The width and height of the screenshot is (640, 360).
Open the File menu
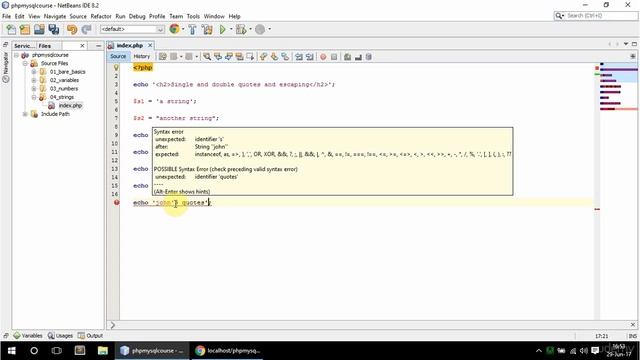[x=7, y=16]
